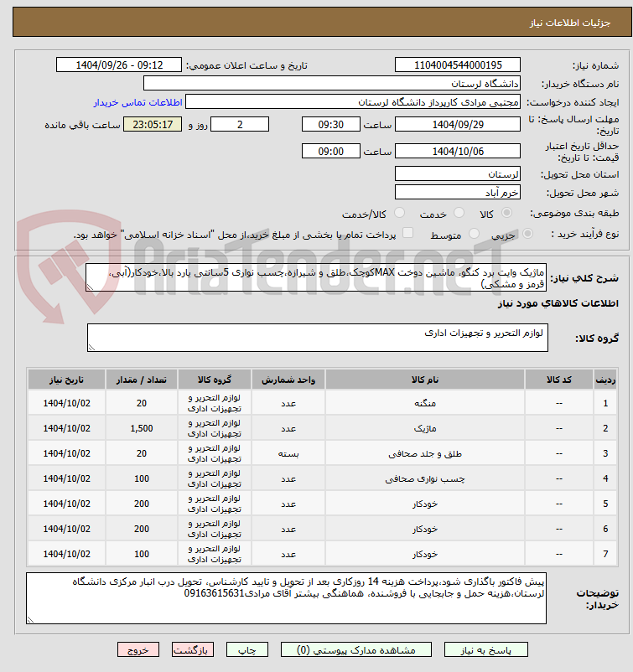
Task: Click the quantity 100 cell in row 4
Action: (142, 478)
